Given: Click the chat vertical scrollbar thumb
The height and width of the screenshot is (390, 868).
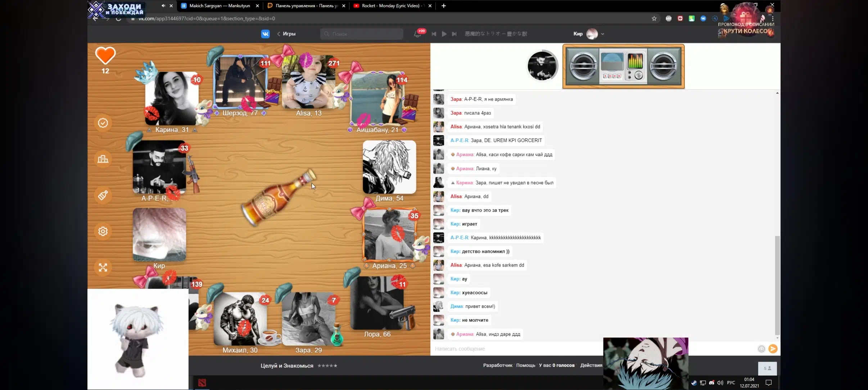Looking at the screenshot, I should (x=777, y=285).
